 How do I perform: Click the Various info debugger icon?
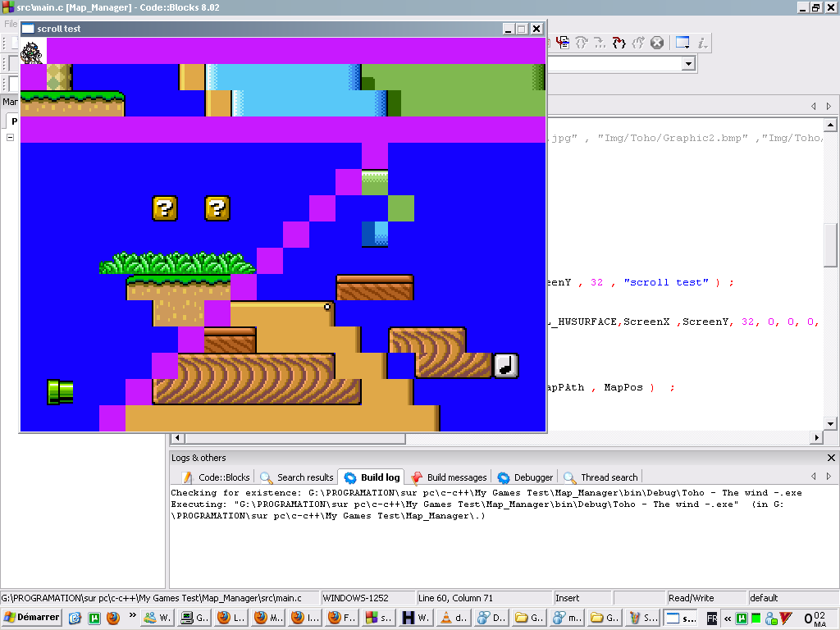click(702, 43)
